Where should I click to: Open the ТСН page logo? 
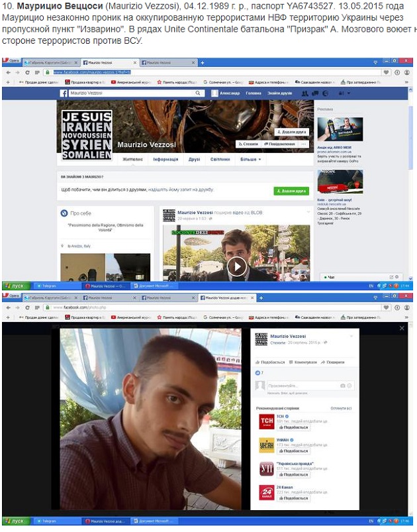pos(266,423)
